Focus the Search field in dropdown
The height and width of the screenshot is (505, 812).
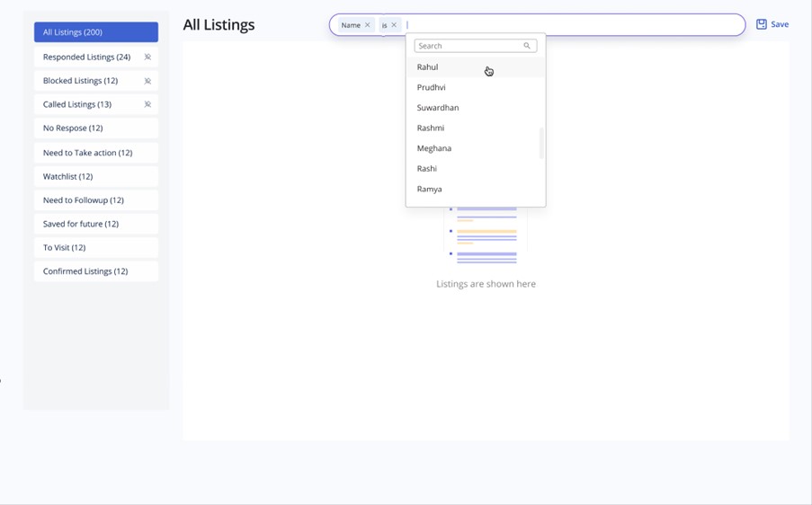tap(468, 46)
